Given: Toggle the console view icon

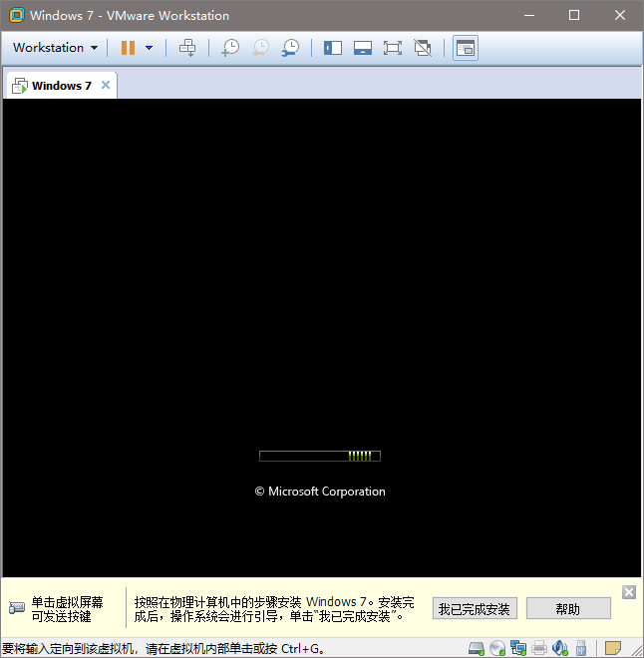Looking at the screenshot, I should click(x=466, y=48).
